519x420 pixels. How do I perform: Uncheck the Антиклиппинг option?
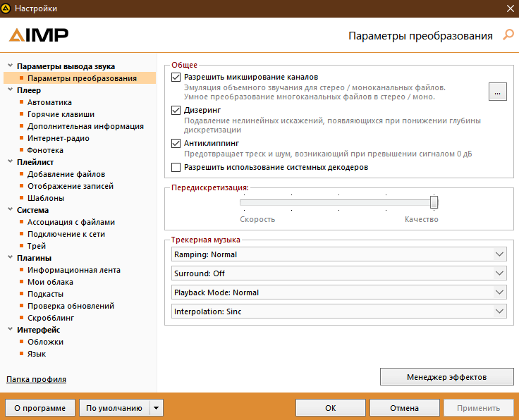(176, 143)
